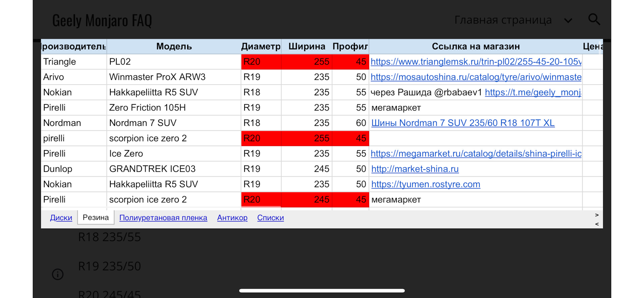The height and width of the screenshot is (298, 644).
Task: Switch to the Антикор sheet tab
Action: click(232, 218)
